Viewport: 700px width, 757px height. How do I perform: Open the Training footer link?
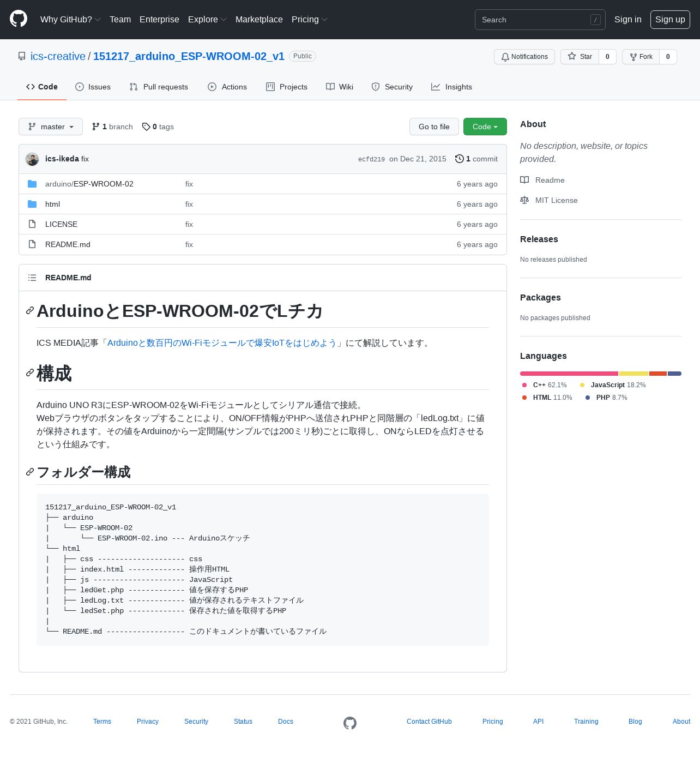click(x=586, y=722)
